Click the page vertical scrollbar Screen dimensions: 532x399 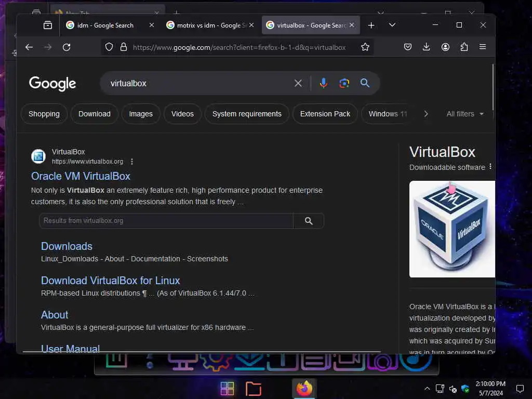tap(493, 87)
